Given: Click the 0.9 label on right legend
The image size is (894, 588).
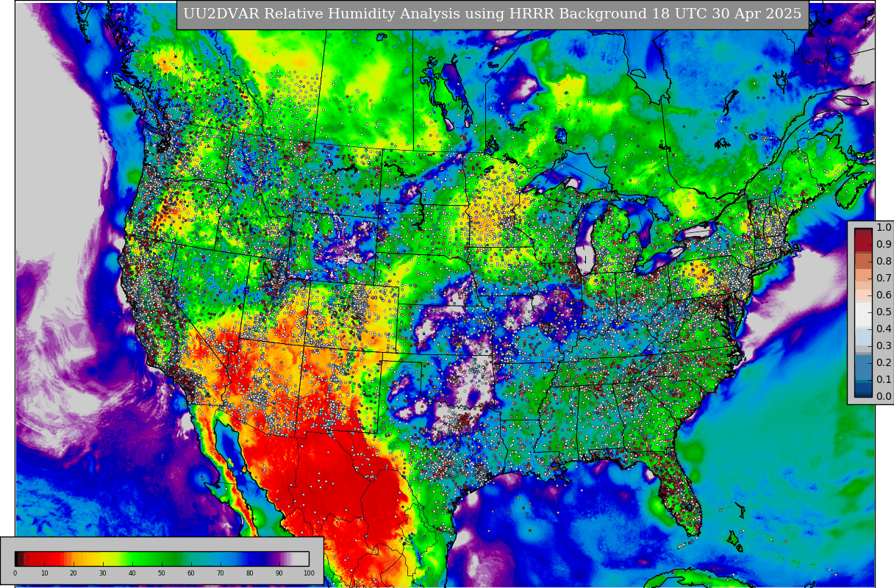Looking at the screenshot, I should point(884,245).
